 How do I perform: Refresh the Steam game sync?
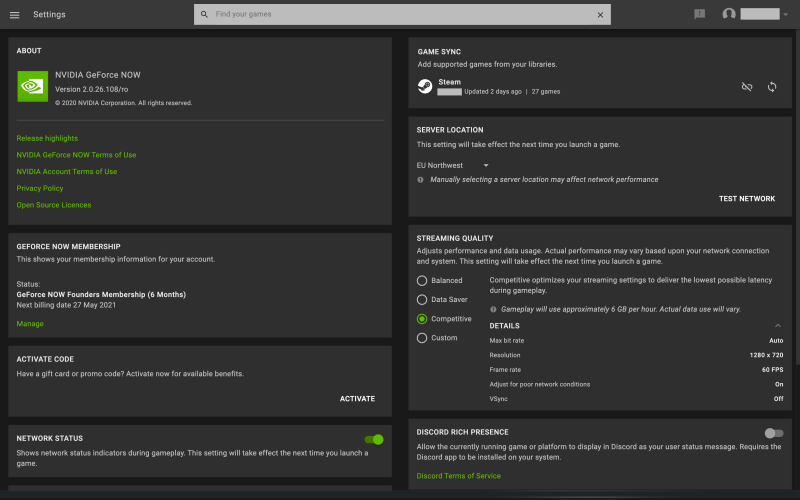pyautogui.click(x=772, y=87)
